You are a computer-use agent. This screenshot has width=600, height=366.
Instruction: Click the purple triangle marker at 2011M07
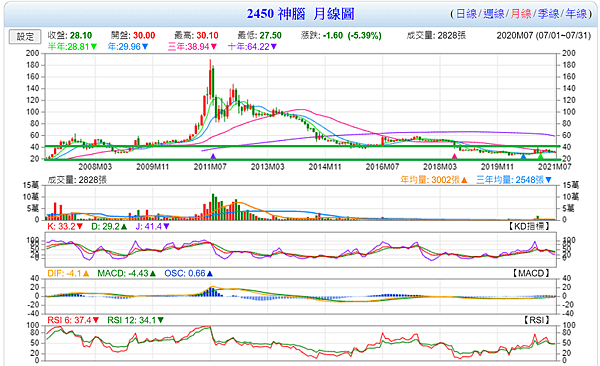click(213, 156)
